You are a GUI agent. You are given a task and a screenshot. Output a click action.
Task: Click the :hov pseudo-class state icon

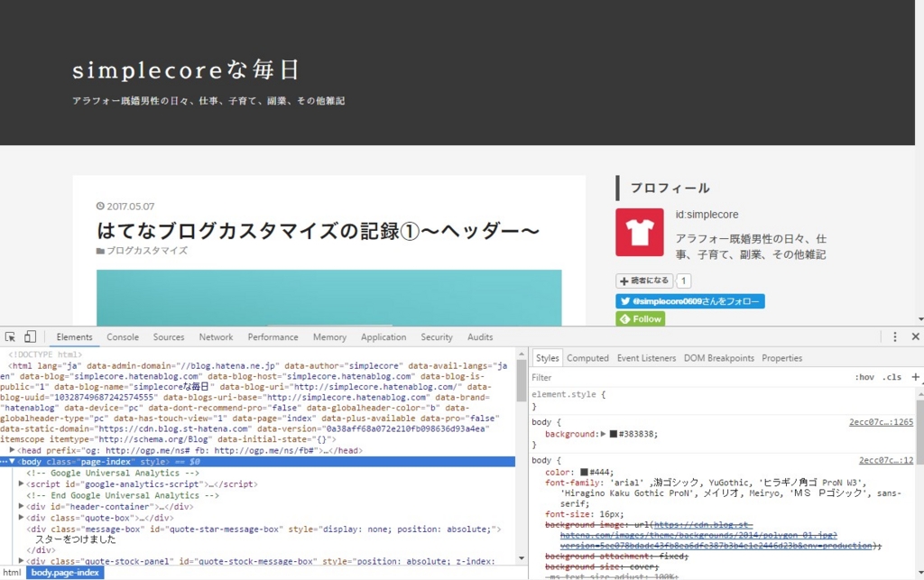click(x=864, y=377)
